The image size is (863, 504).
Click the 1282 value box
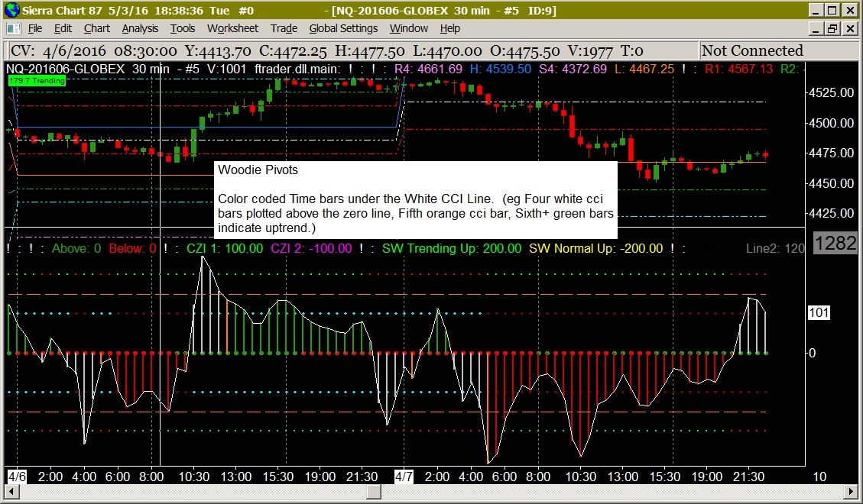(x=835, y=243)
